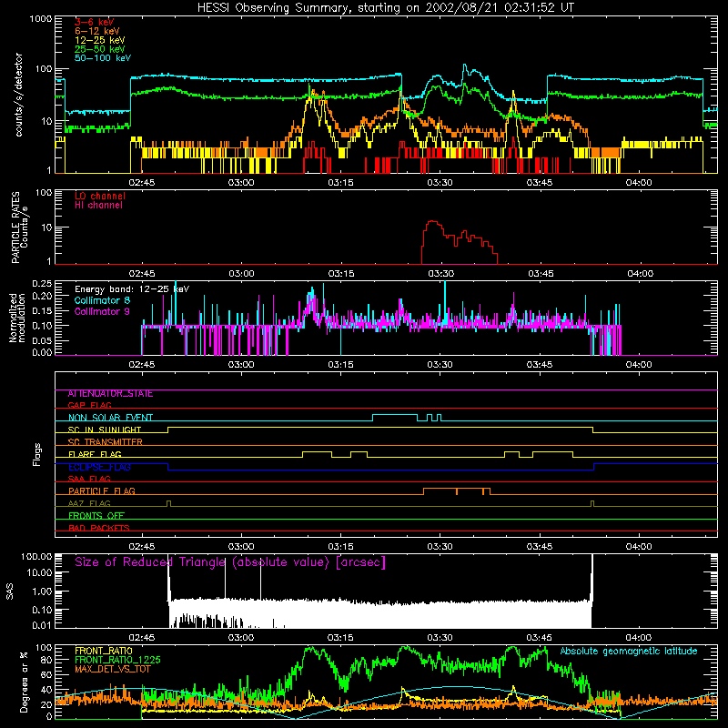Click the SC_IN_SUNLIGHT flag label
This screenshot has height=728, width=728.
tap(105, 430)
